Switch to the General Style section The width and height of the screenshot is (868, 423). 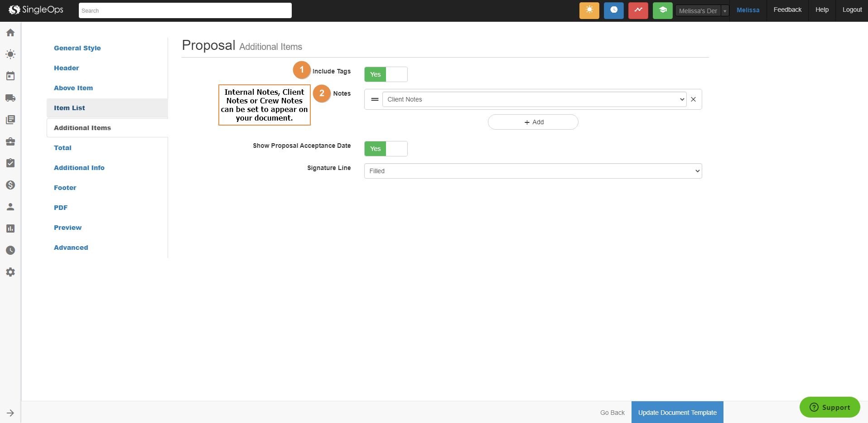[77, 48]
